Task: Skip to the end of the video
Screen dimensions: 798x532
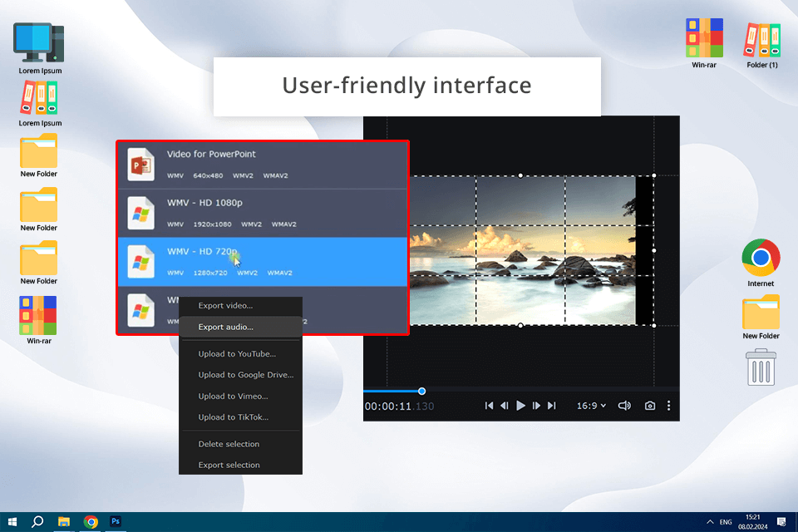Action: pos(551,406)
